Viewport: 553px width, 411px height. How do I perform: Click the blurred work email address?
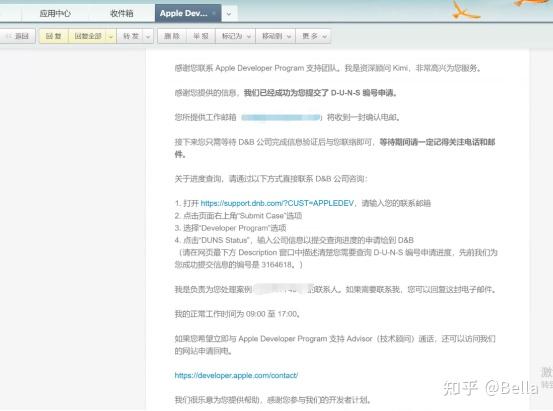tap(280, 117)
